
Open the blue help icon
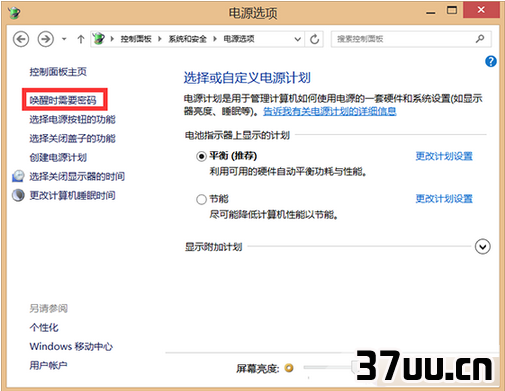tap(491, 61)
